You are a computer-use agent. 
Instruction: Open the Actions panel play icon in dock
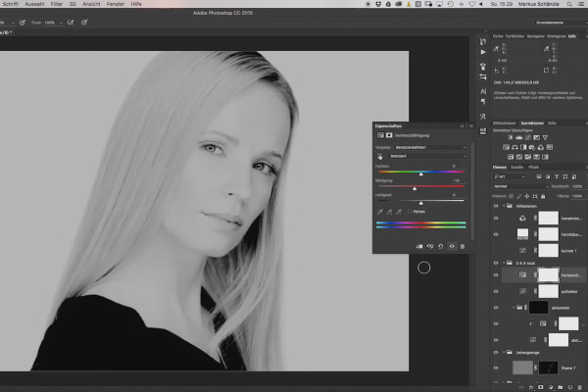(x=483, y=52)
